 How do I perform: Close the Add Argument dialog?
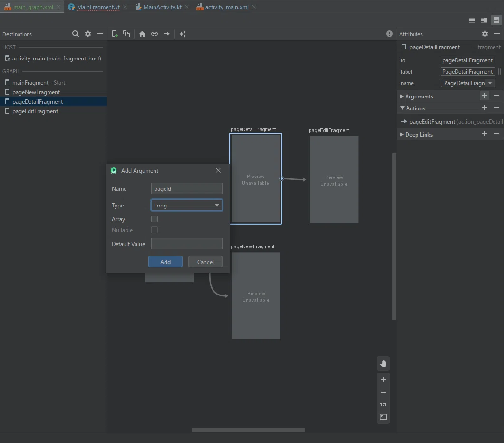tap(218, 170)
